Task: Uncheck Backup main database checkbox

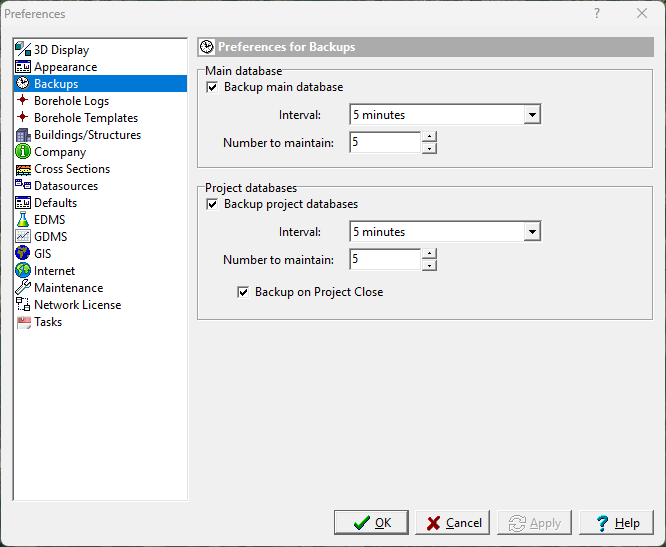Action: point(212,88)
